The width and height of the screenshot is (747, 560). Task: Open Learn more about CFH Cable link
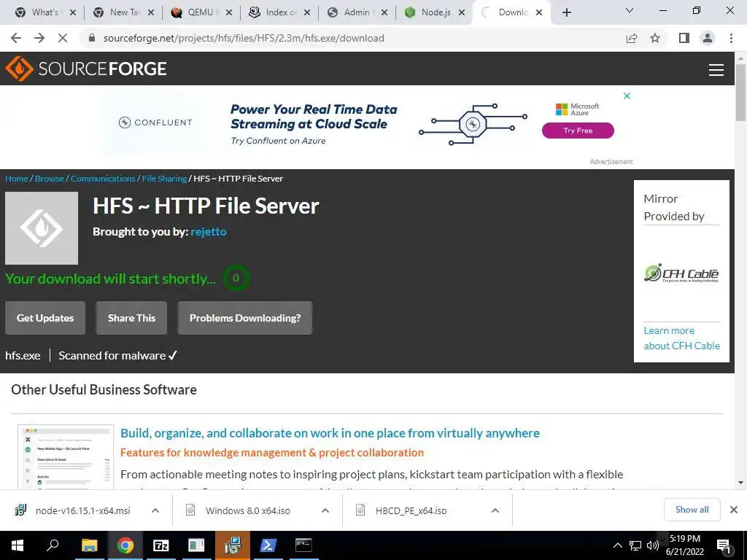pos(682,338)
